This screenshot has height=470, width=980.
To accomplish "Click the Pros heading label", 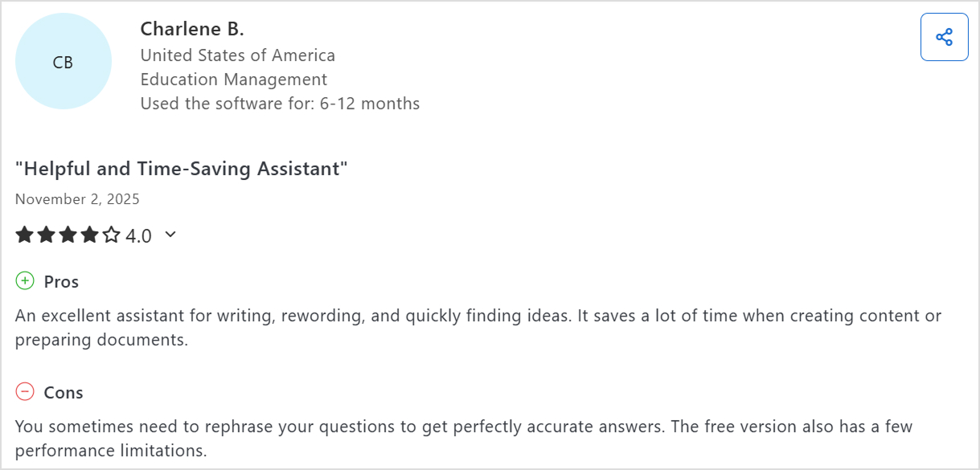I will [x=61, y=282].
